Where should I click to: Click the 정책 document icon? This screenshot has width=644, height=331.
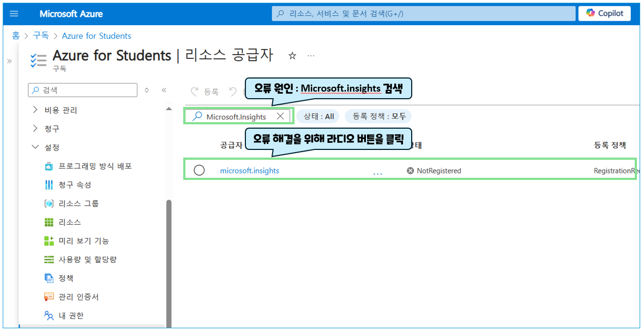click(49, 278)
